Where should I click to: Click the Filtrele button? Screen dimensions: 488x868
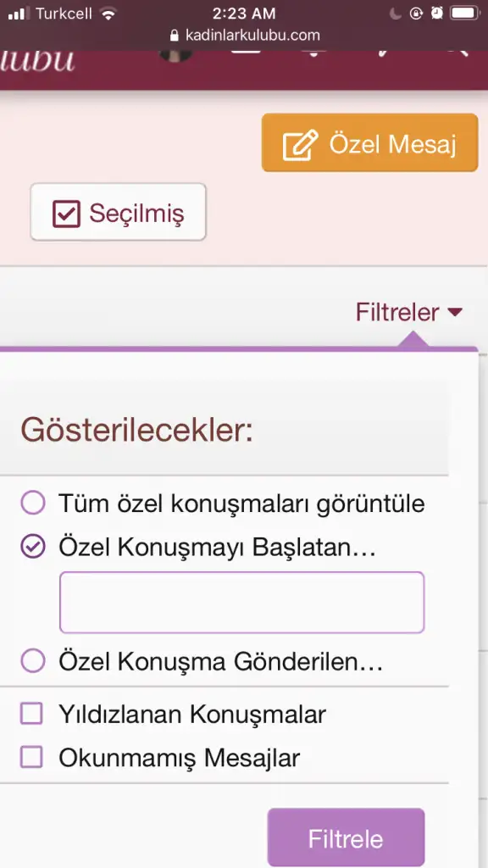346,837
